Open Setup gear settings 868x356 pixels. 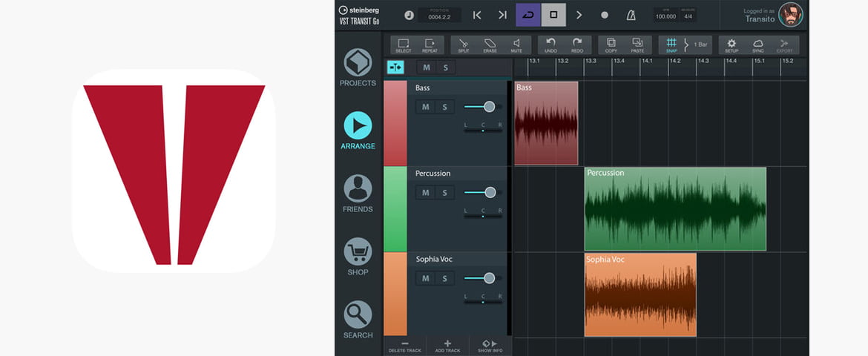pyautogui.click(x=731, y=45)
